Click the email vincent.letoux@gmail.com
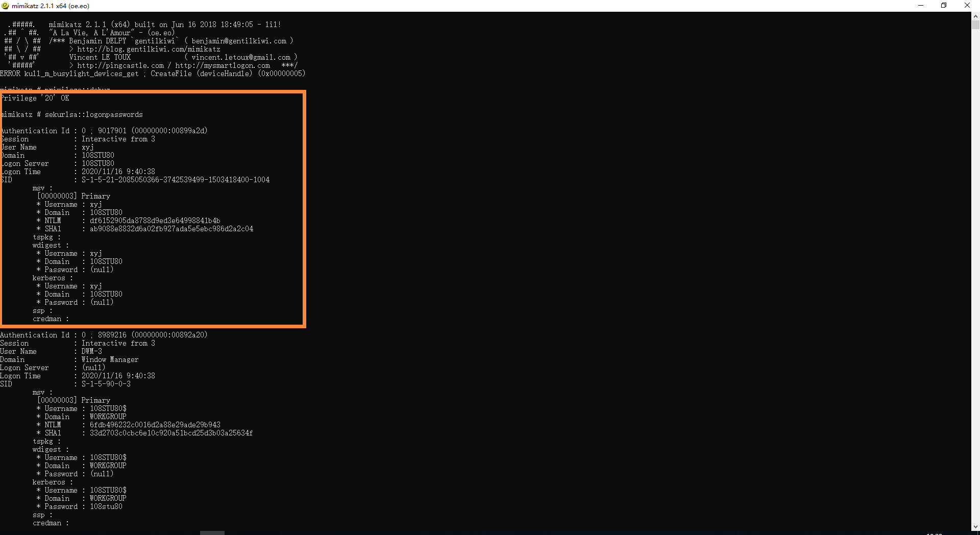The width and height of the screenshot is (980, 535). (x=241, y=57)
